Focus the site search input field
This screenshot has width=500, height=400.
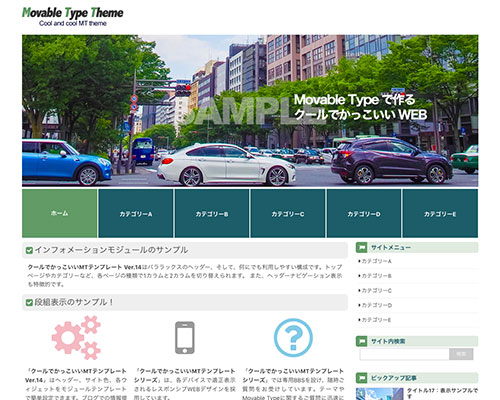coord(404,354)
